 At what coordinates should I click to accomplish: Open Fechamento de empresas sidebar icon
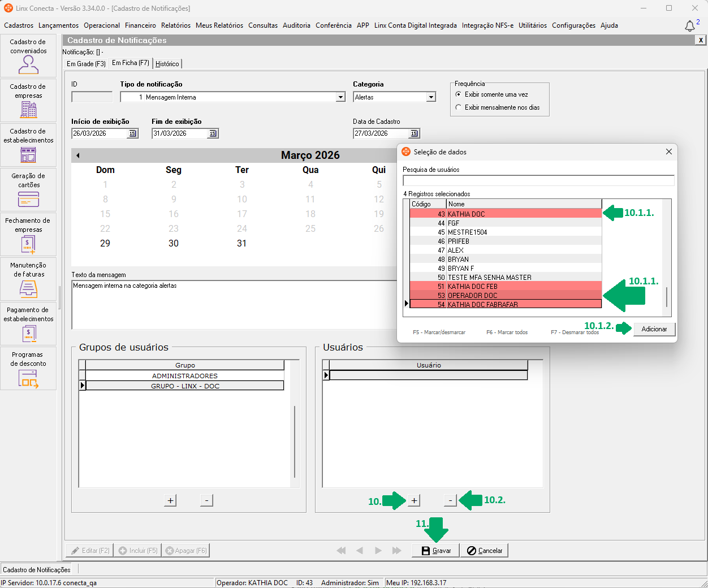coord(28,234)
